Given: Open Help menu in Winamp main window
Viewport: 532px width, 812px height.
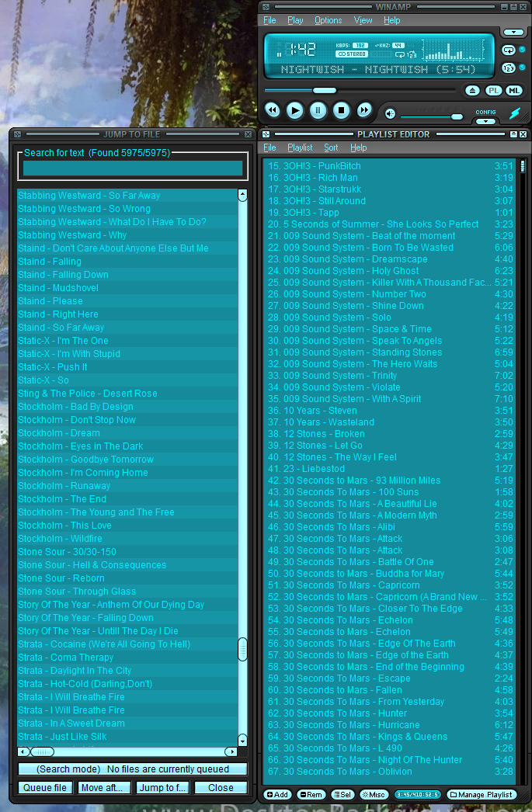Looking at the screenshot, I should pos(392,20).
